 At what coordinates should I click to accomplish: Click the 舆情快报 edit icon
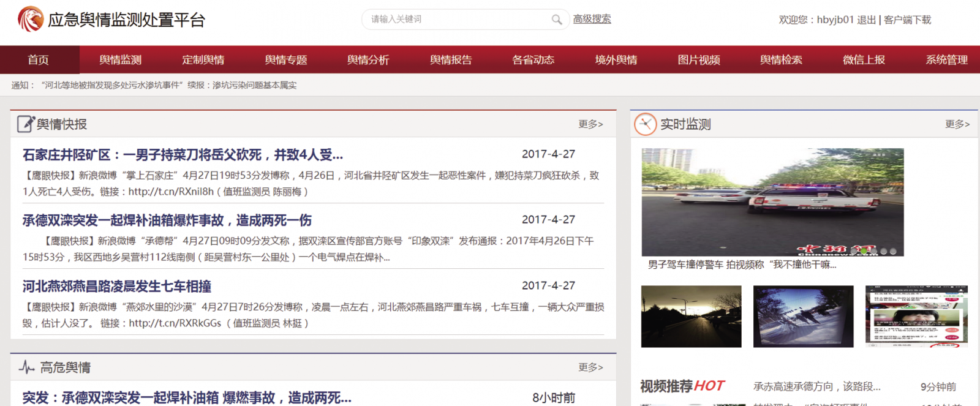coord(26,124)
